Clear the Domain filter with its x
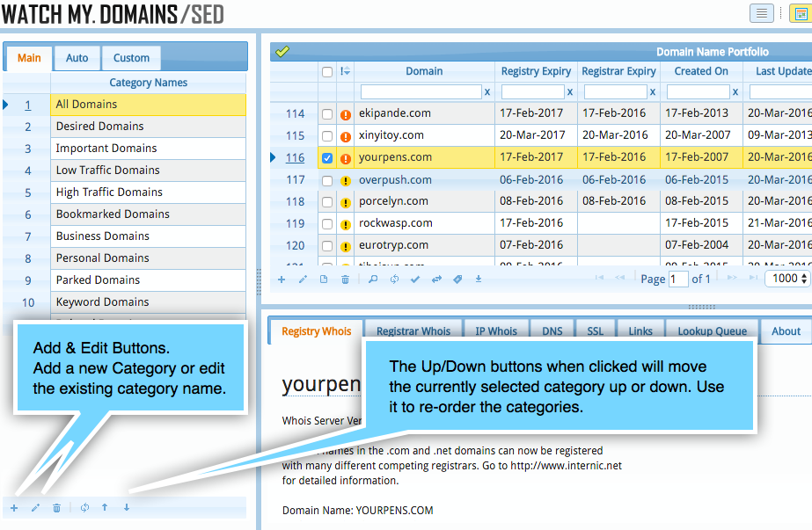812x530 pixels. pos(486,92)
